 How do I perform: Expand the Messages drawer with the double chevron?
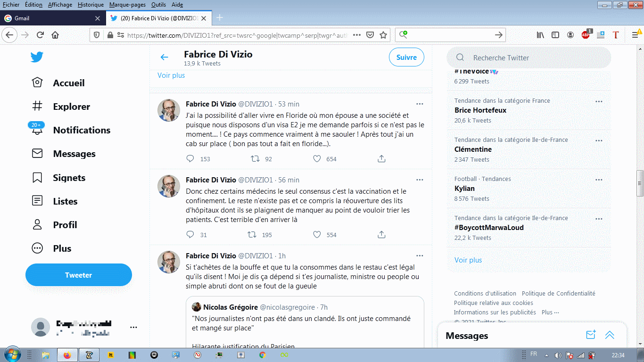tap(610, 335)
